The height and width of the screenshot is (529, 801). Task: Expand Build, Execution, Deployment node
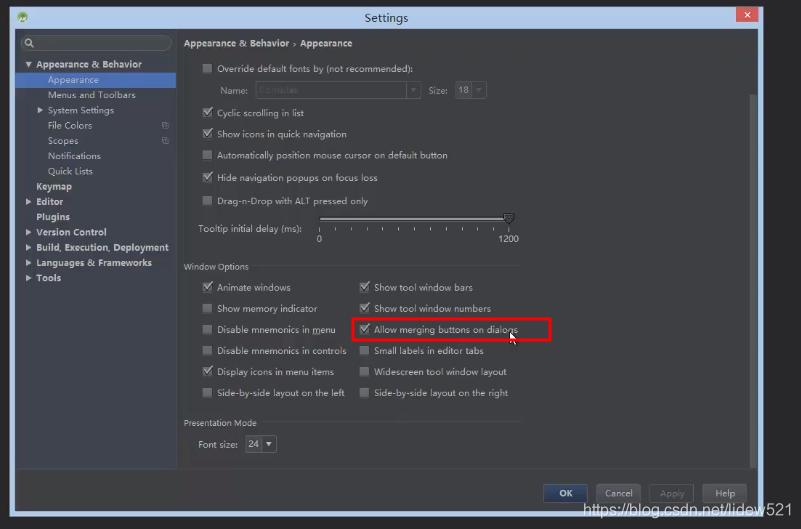pyautogui.click(x=29, y=247)
